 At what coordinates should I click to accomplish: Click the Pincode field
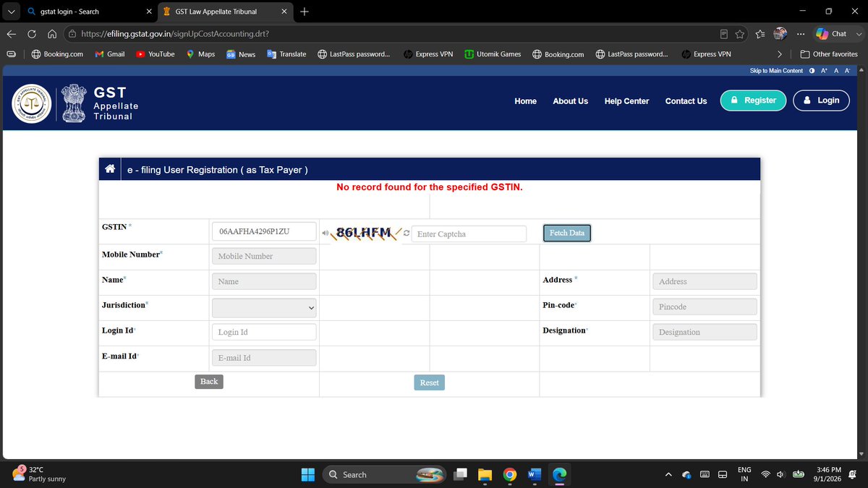tap(705, 307)
